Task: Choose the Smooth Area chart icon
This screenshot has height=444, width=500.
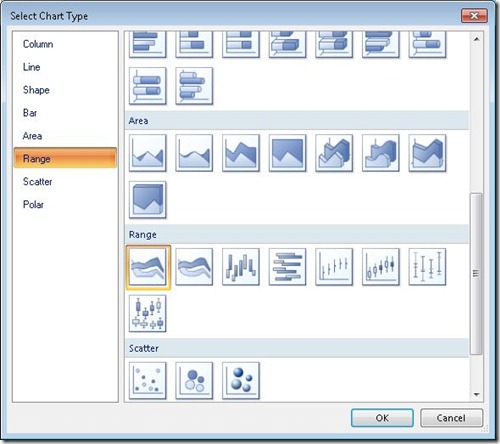Action: tap(194, 153)
